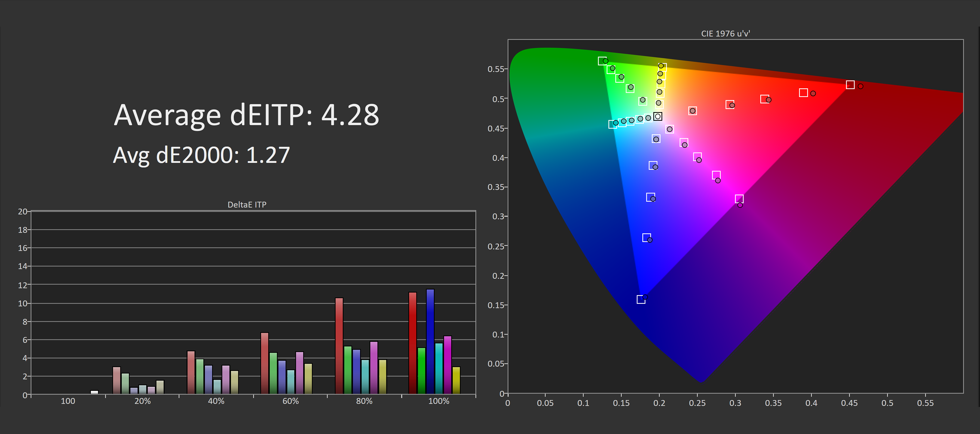Click the 100% blue target square near bottom
Image resolution: width=980 pixels, height=434 pixels.
point(641,300)
